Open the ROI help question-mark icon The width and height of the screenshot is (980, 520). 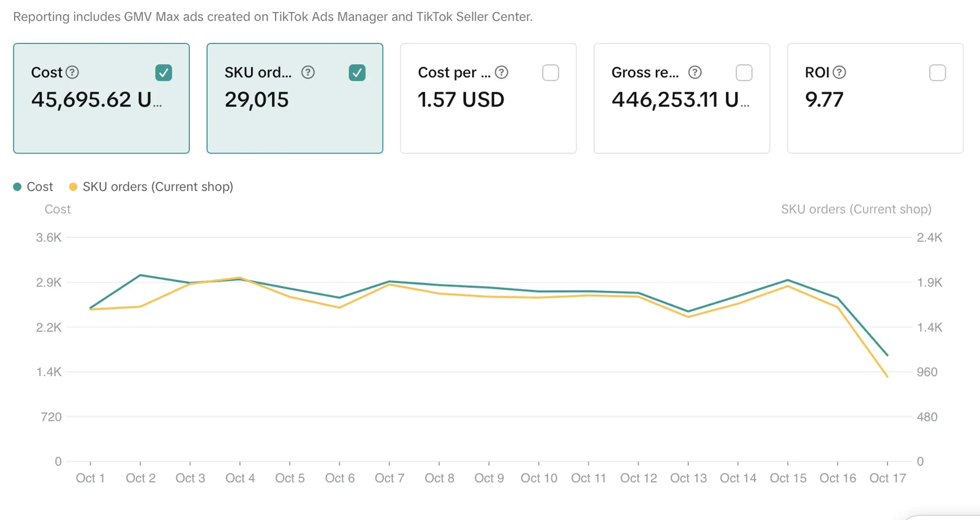(x=839, y=72)
